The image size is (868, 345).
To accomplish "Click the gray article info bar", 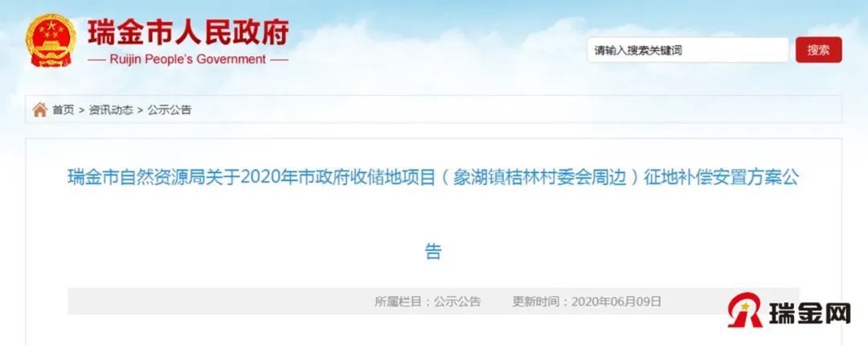I will coord(433,302).
